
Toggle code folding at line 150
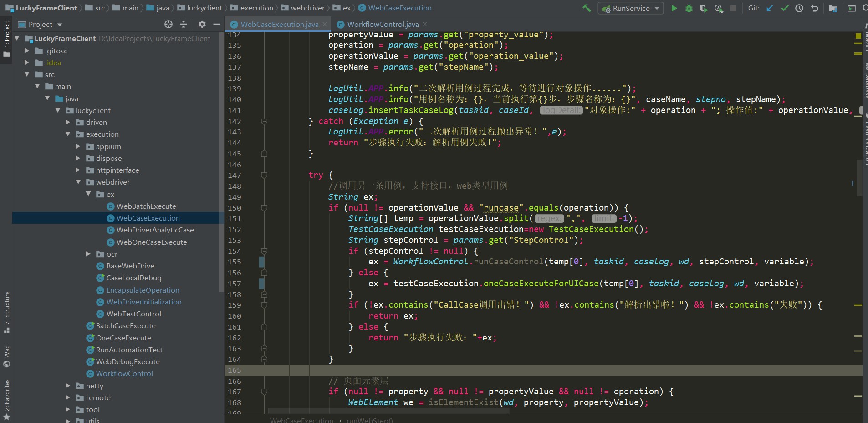pos(264,208)
